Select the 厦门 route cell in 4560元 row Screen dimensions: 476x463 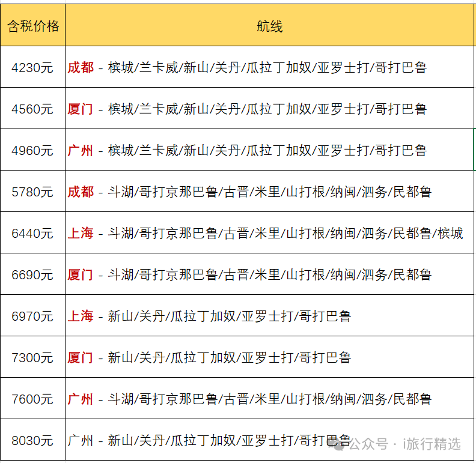pyautogui.click(x=270, y=108)
